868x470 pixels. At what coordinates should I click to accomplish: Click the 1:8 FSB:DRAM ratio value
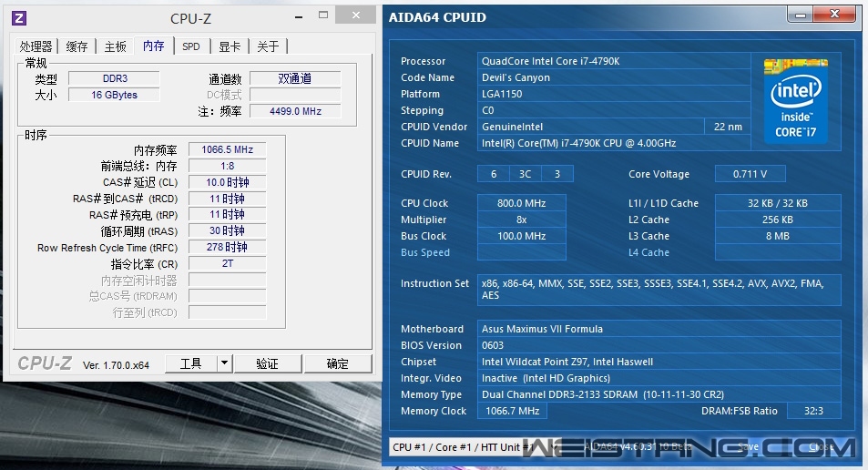tap(227, 166)
